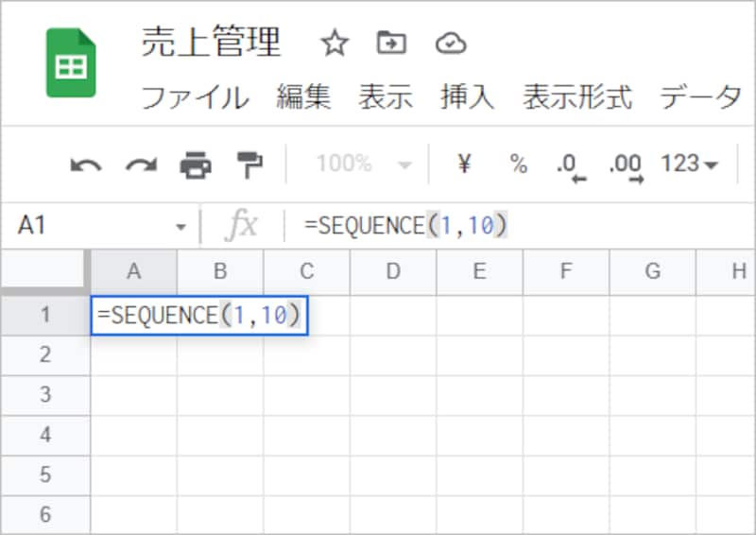Click the 売上管理 document title
Image resolution: width=756 pixels, height=535 pixels.
[x=211, y=42]
